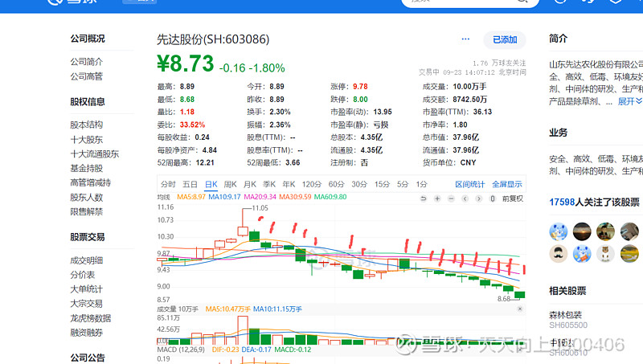Image resolution: width=643 pixels, height=364 pixels.
Task: Open 十大股东 in sidebar
Action: 87,139
